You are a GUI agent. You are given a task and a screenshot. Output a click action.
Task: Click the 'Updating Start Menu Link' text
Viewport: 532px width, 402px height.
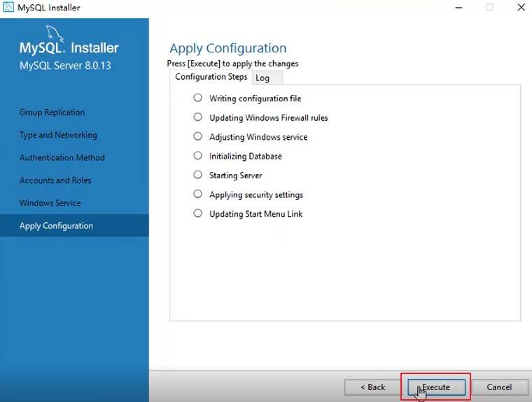point(255,214)
